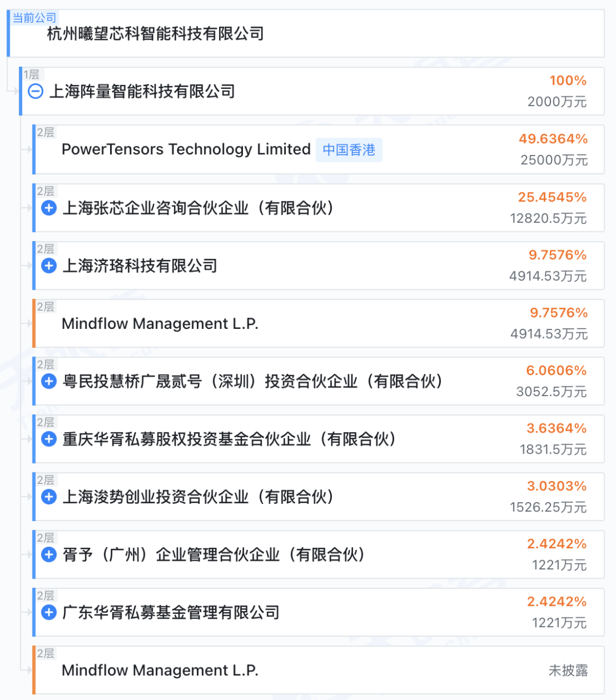
Task: Click 上海张芯企业咨询合伙企业 name text
Action: coord(198,208)
